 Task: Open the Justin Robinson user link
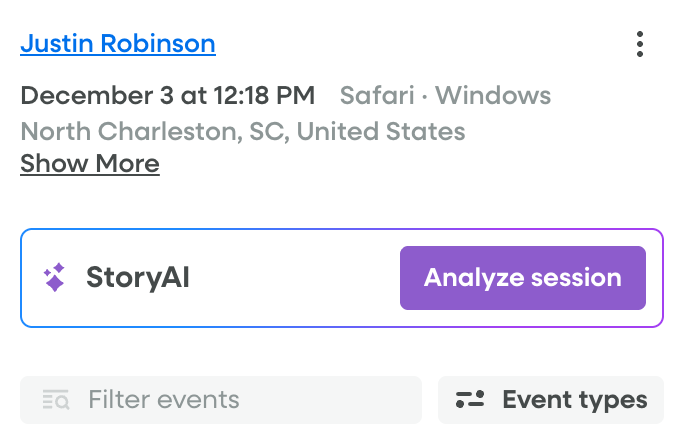point(117,44)
